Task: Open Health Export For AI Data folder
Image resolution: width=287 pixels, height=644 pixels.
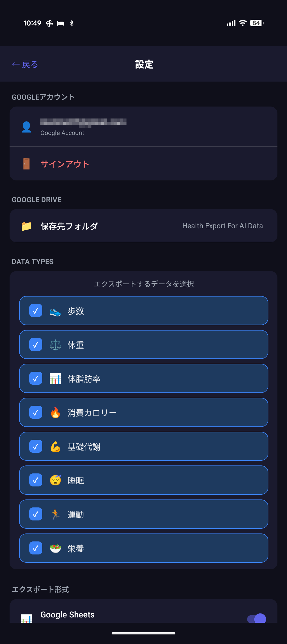Action: click(x=222, y=226)
